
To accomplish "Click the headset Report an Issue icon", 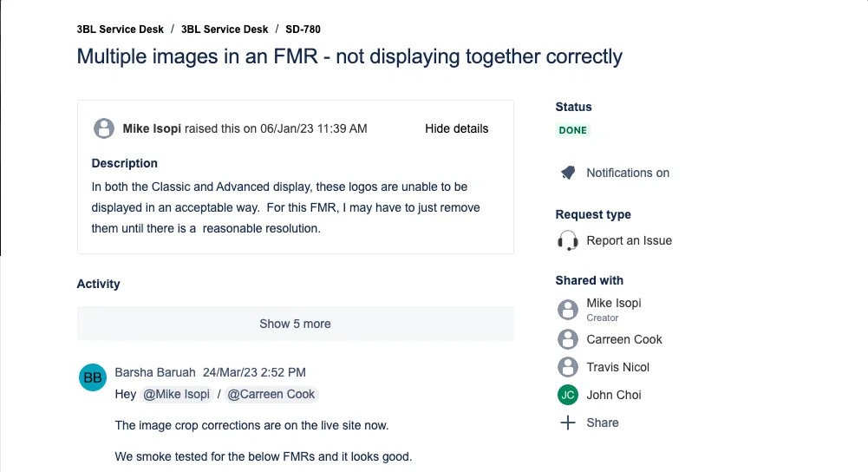I will (567, 240).
